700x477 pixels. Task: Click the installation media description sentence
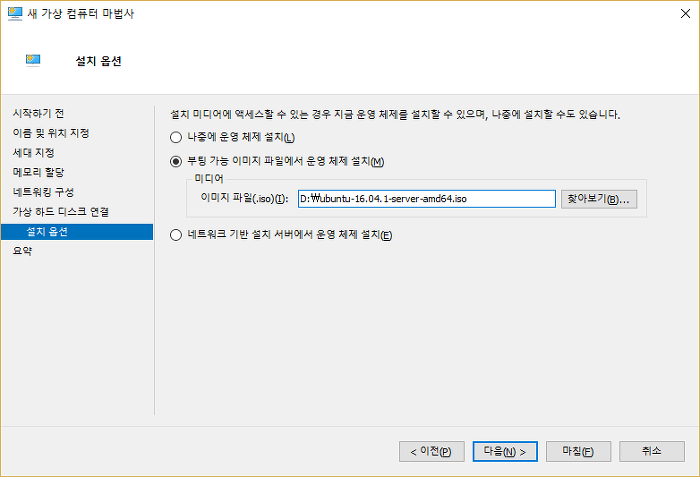[395, 114]
